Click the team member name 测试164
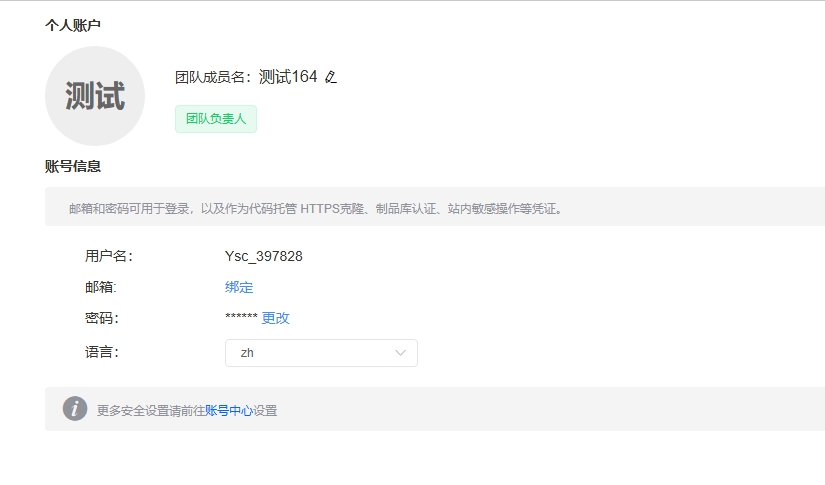This screenshot has height=485, width=825. click(288, 77)
